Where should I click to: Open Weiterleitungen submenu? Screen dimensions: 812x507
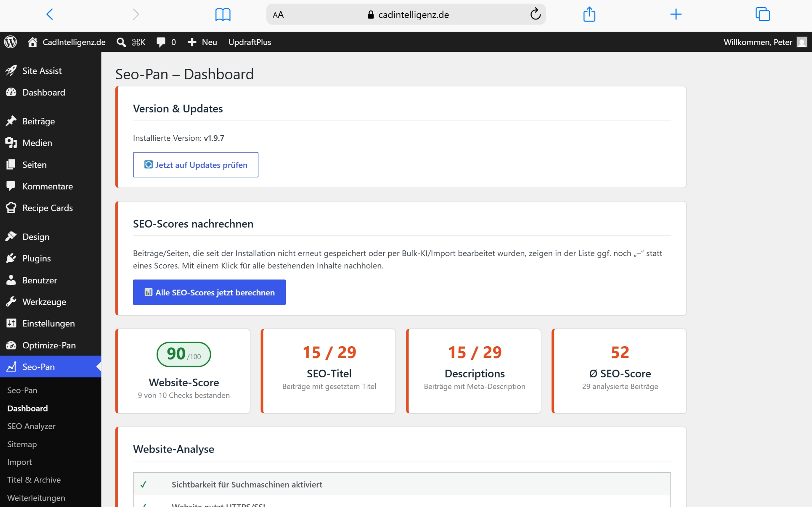click(x=36, y=498)
